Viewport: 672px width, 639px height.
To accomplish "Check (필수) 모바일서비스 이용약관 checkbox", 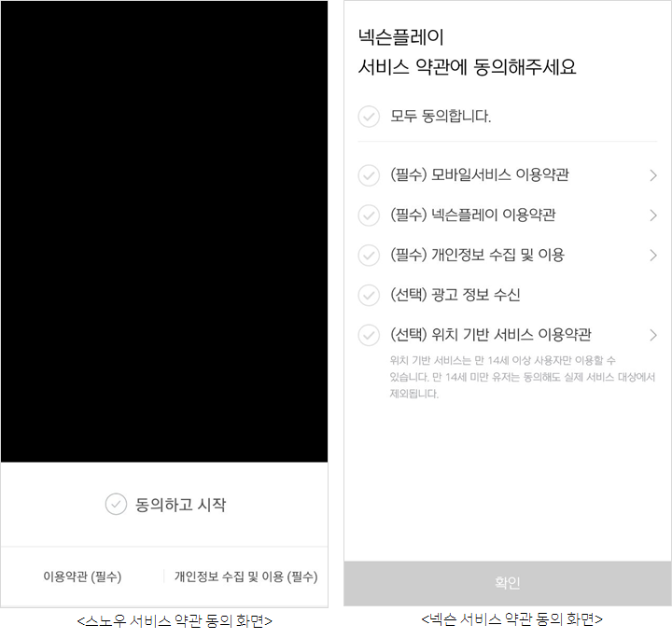I will 369,175.
